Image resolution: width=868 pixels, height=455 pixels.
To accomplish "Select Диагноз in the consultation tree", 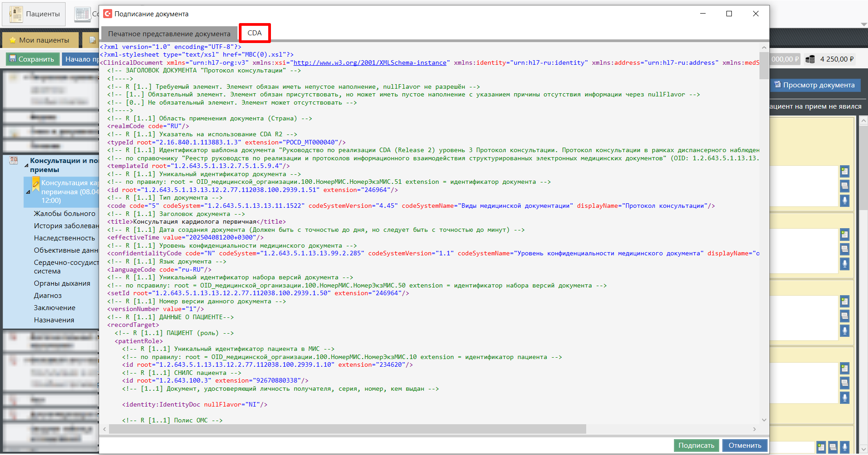I will click(x=48, y=296).
